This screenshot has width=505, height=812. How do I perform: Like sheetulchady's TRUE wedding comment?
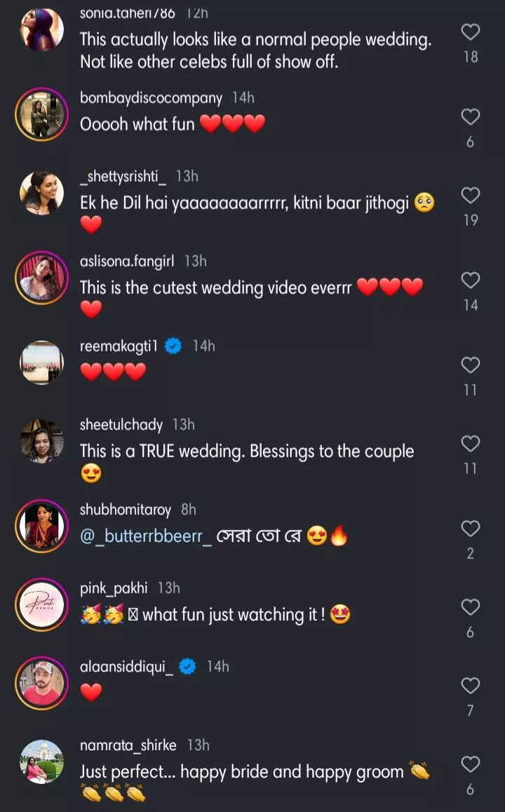coord(471,444)
